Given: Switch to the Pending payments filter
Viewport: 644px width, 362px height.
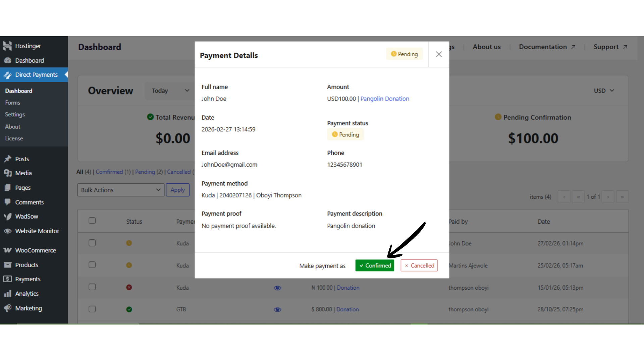Looking at the screenshot, I should [145, 172].
